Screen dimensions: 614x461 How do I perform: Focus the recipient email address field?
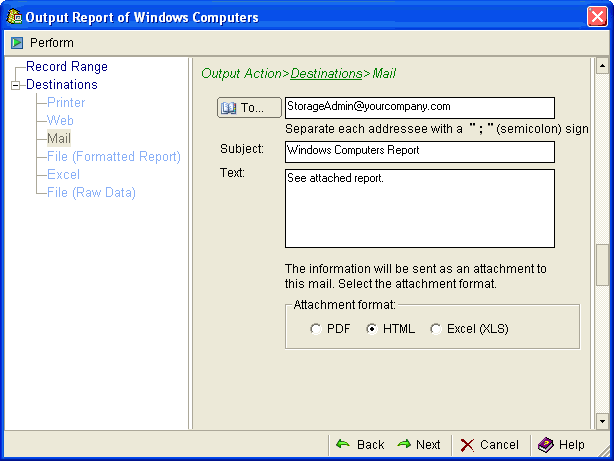point(420,108)
